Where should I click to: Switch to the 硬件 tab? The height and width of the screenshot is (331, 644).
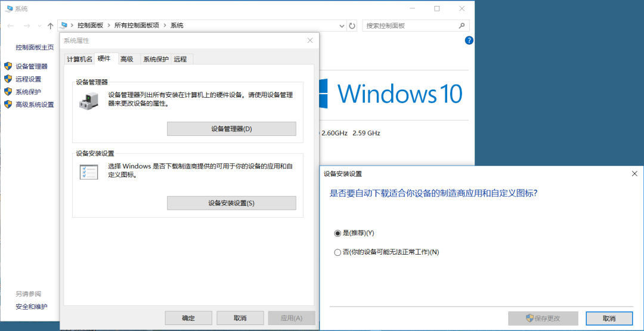pos(106,58)
